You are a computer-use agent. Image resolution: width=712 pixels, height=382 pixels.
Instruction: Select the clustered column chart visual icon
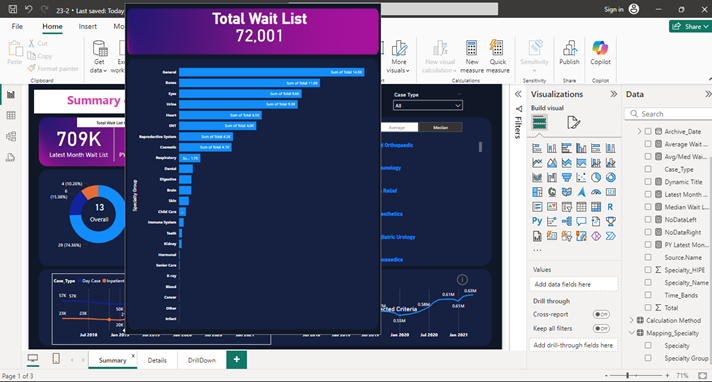(x=581, y=148)
